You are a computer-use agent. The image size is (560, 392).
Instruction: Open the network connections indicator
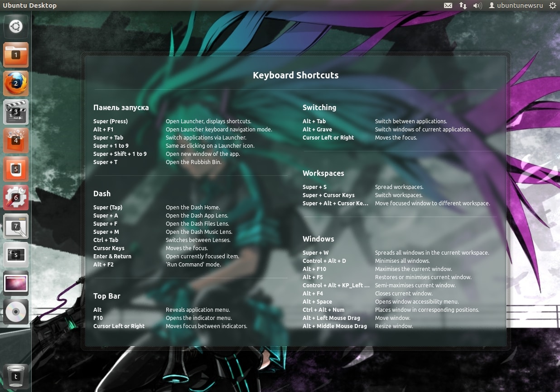(x=463, y=5)
